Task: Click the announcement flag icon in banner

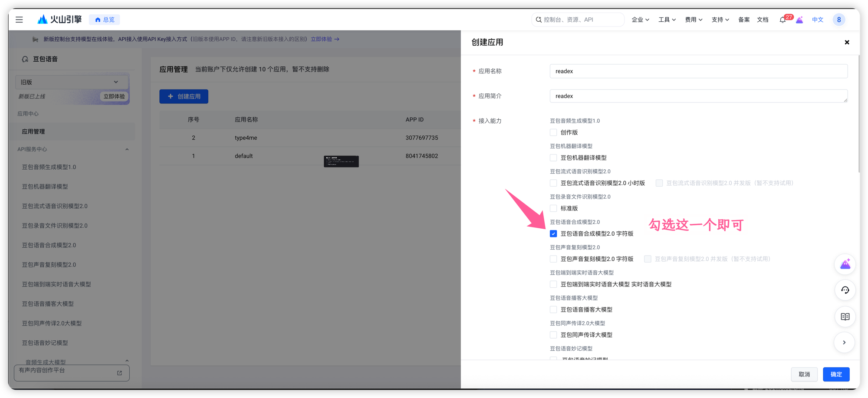Action: pyautogui.click(x=35, y=39)
